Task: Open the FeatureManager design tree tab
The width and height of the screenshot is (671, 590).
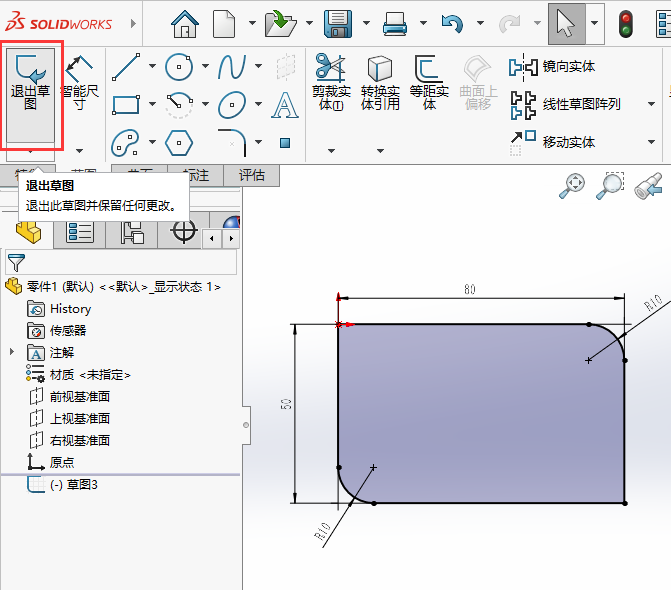Action: (28, 233)
